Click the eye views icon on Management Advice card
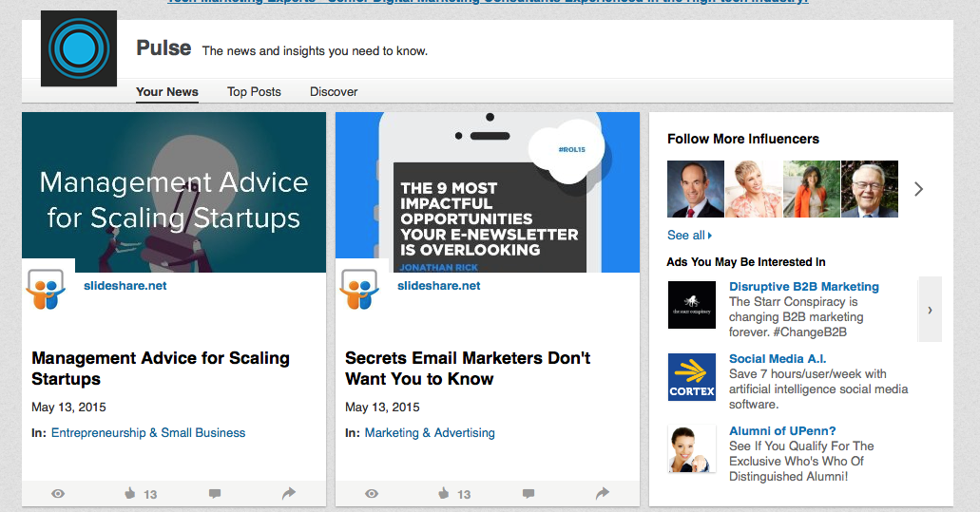Screen dimensions: 980x512 58,494
